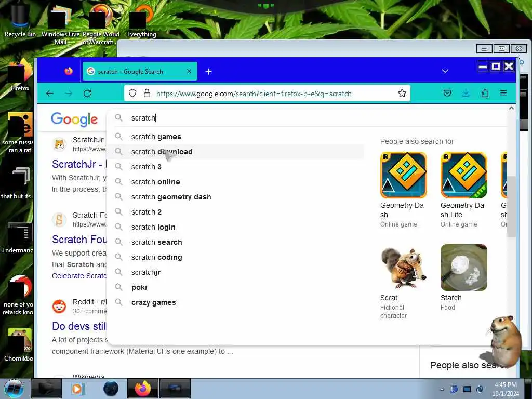This screenshot has height=399, width=532.
Task: Open the ScratchJr result heading link
Action: 79,164
